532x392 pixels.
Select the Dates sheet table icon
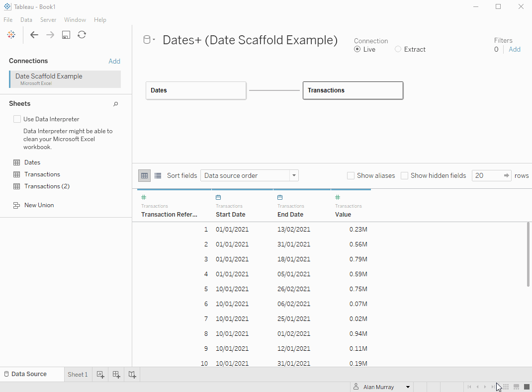(16, 162)
